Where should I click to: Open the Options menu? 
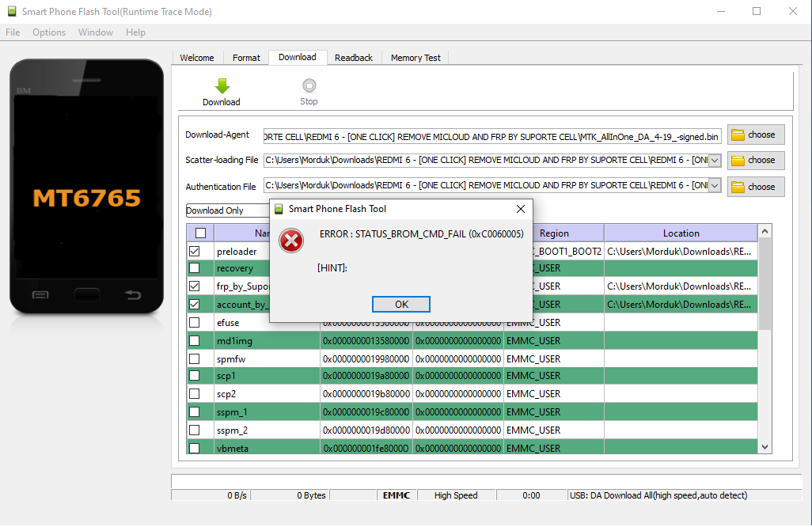(49, 32)
